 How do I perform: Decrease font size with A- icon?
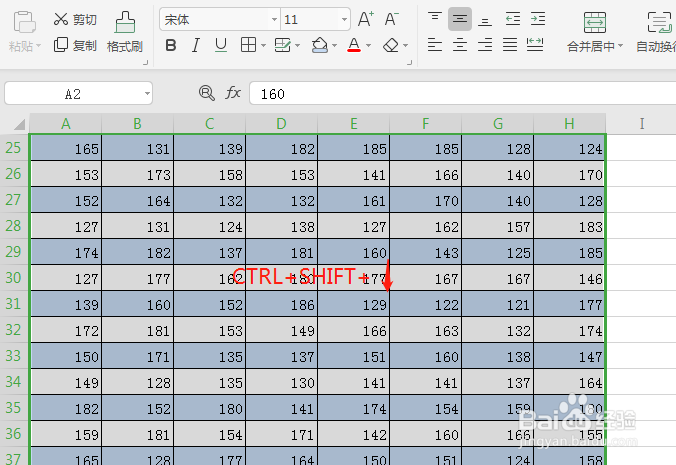pyautogui.click(x=391, y=19)
